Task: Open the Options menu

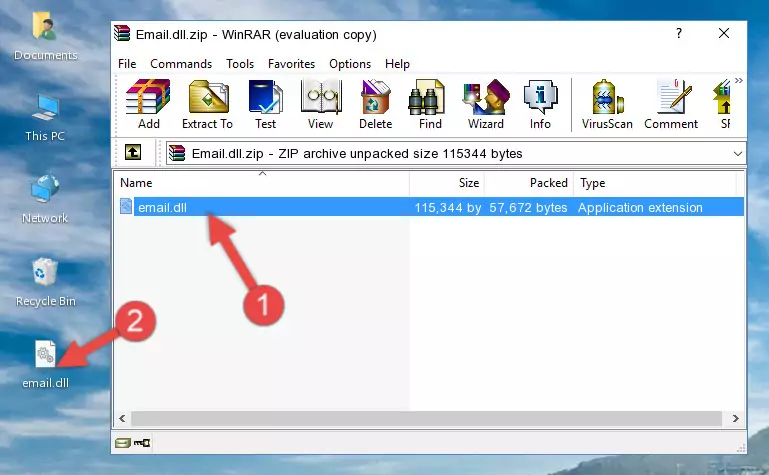Action: 350,64
